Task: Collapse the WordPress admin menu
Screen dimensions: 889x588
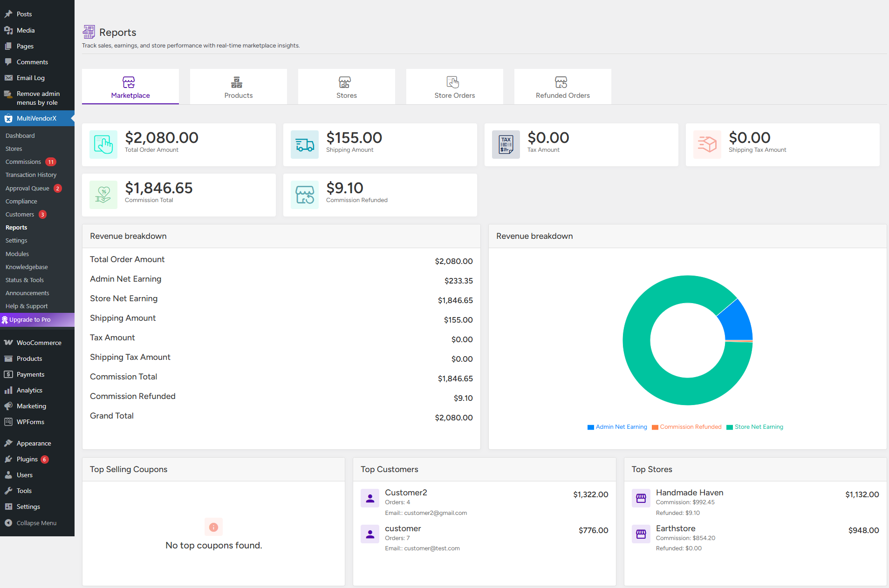Action: [36, 523]
